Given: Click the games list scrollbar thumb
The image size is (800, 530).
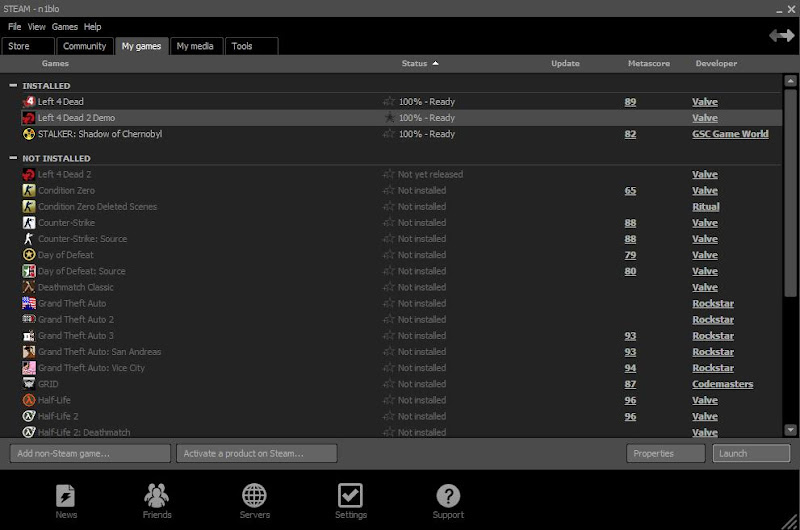Looking at the screenshot, I should pyautogui.click(x=790, y=193).
